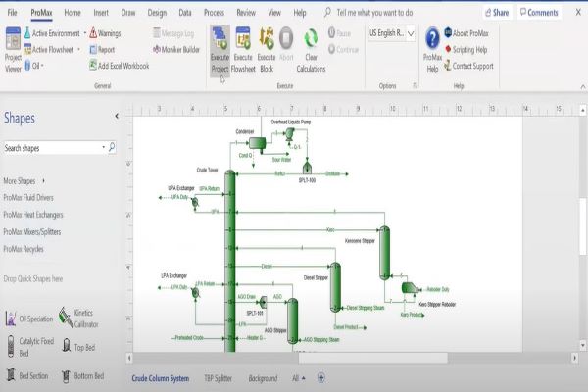This screenshot has height=392, width=588.
Task: Open the View tab
Action: (274, 13)
